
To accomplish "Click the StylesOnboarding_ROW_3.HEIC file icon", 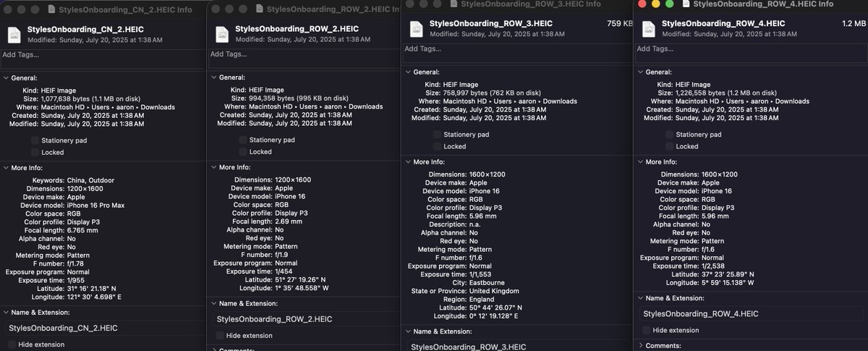I will coord(417,29).
